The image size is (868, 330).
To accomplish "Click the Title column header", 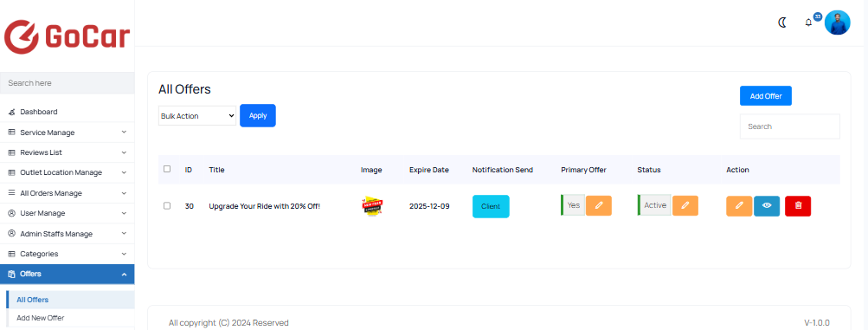I will pos(216,170).
